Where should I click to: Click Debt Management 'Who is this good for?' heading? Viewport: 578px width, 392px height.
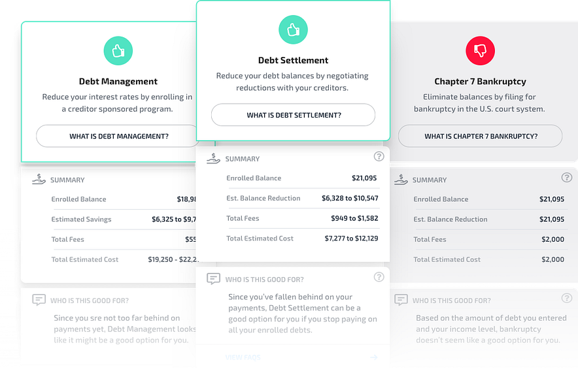tap(90, 301)
